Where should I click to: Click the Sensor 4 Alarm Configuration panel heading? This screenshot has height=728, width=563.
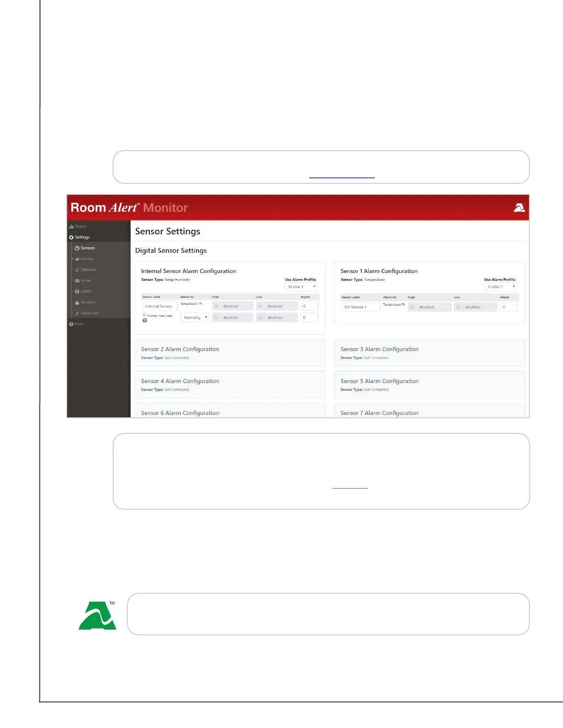(x=180, y=381)
